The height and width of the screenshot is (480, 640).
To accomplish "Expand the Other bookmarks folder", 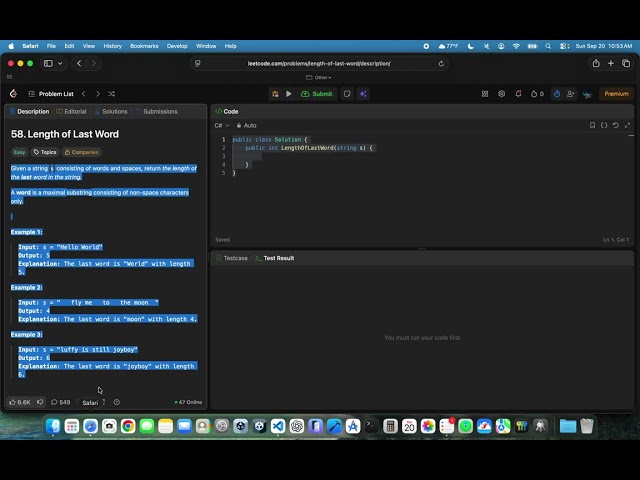I will [x=318, y=78].
